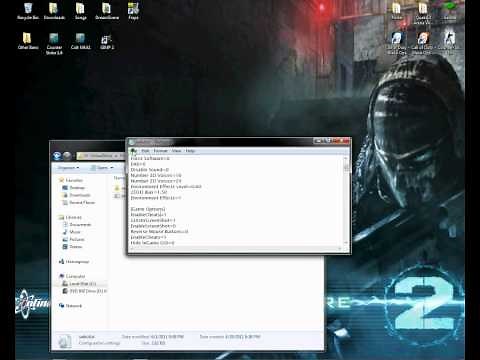Select Libraries in Explorer sidebar

coord(70,217)
